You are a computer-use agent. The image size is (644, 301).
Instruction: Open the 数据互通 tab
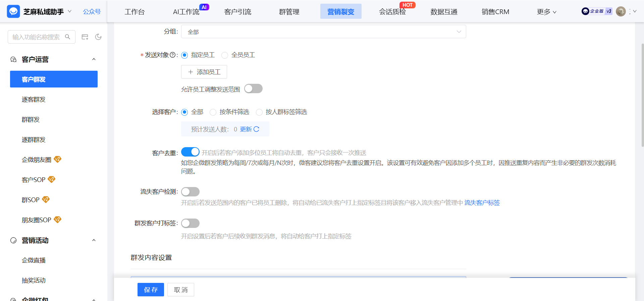click(444, 12)
